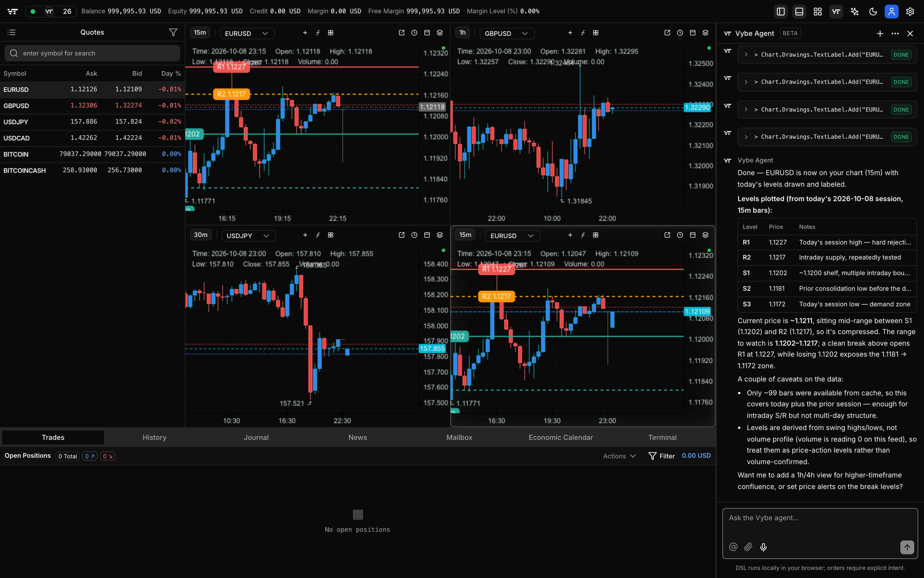Change the 1h timeframe on GBPUSD chart
924x578 pixels.
[x=462, y=33]
